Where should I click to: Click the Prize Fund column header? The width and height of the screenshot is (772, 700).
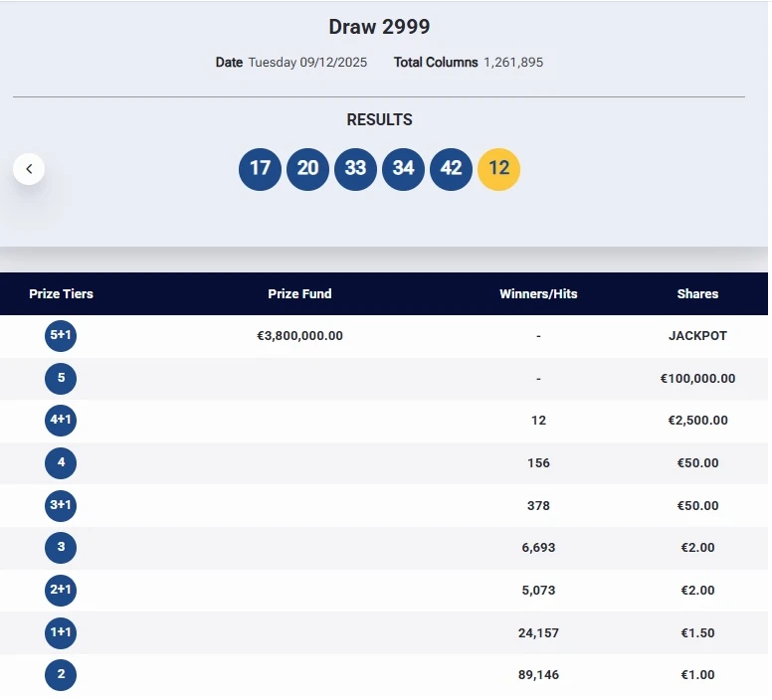tap(299, 294)
